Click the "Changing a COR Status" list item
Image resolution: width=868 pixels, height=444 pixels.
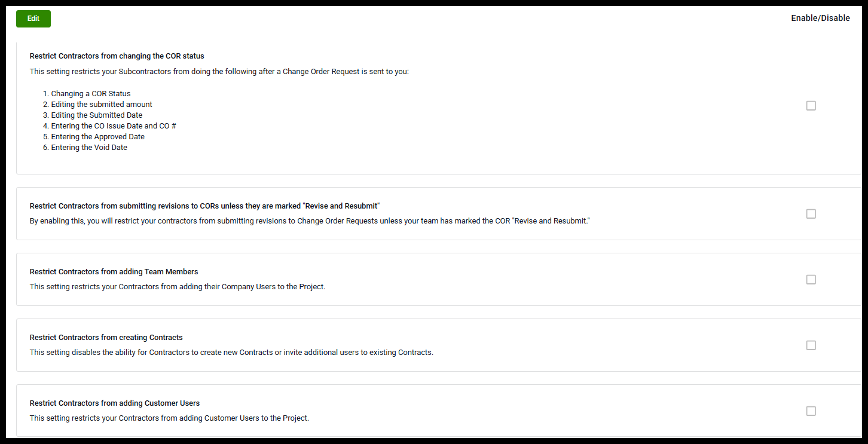91,94
